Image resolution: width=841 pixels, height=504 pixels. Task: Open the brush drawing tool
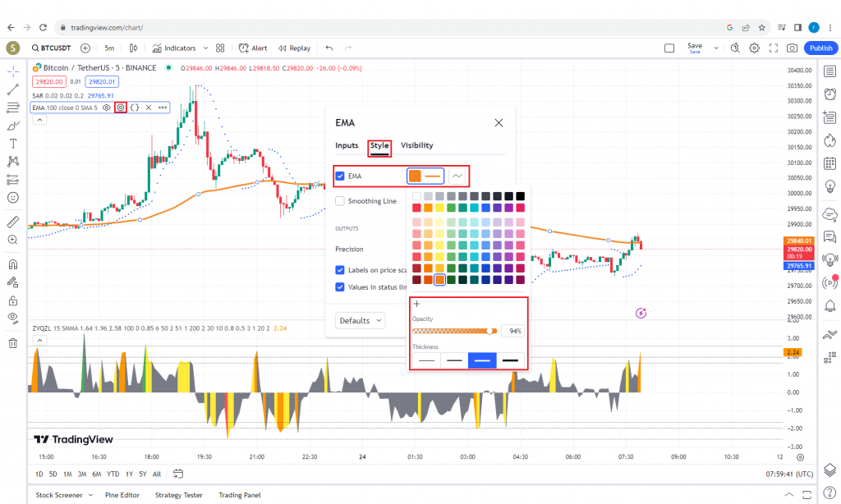tap(13, 126)
